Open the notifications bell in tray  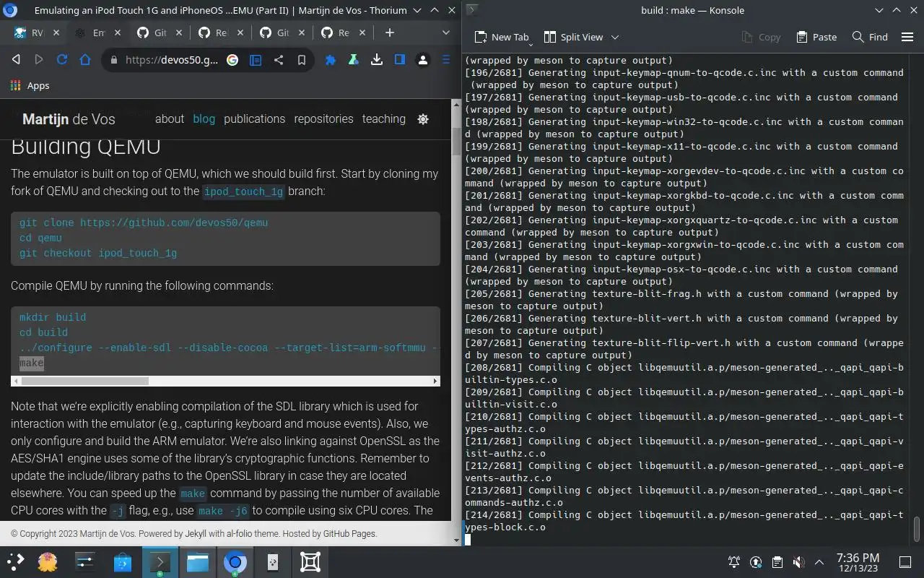point(734,562)
